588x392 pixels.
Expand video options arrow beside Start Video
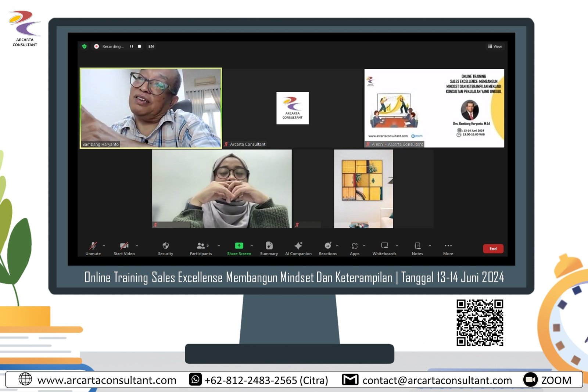pos(137,245)
